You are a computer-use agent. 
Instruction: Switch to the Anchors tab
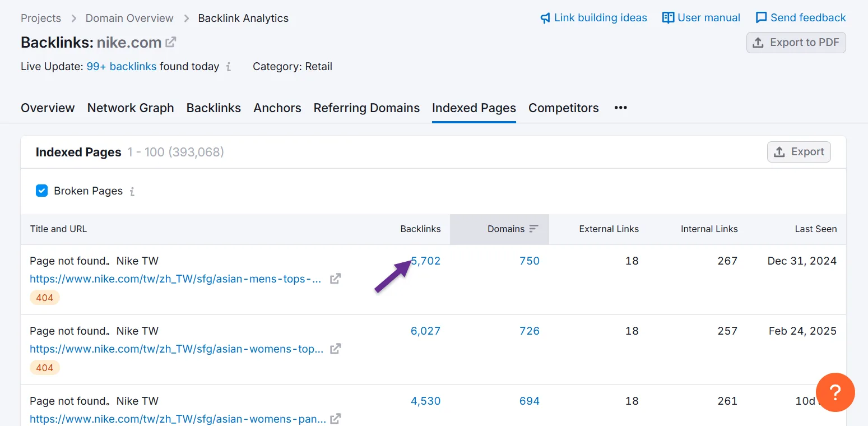pos(277,108)
